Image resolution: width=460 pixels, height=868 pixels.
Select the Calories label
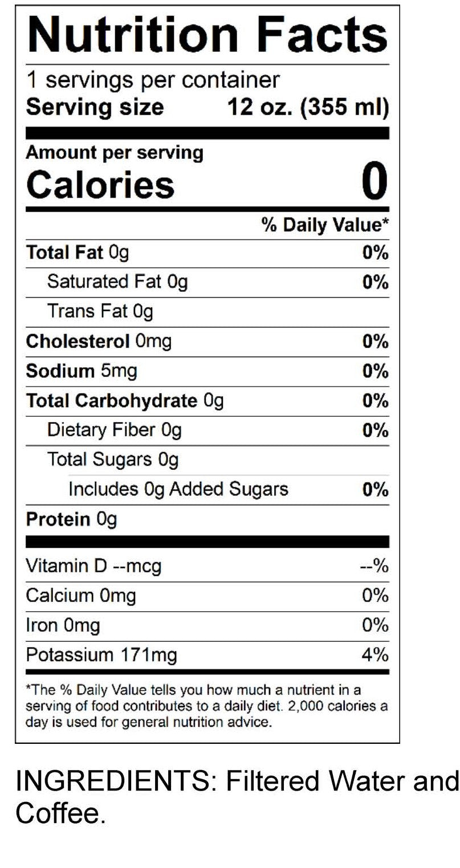100,185
